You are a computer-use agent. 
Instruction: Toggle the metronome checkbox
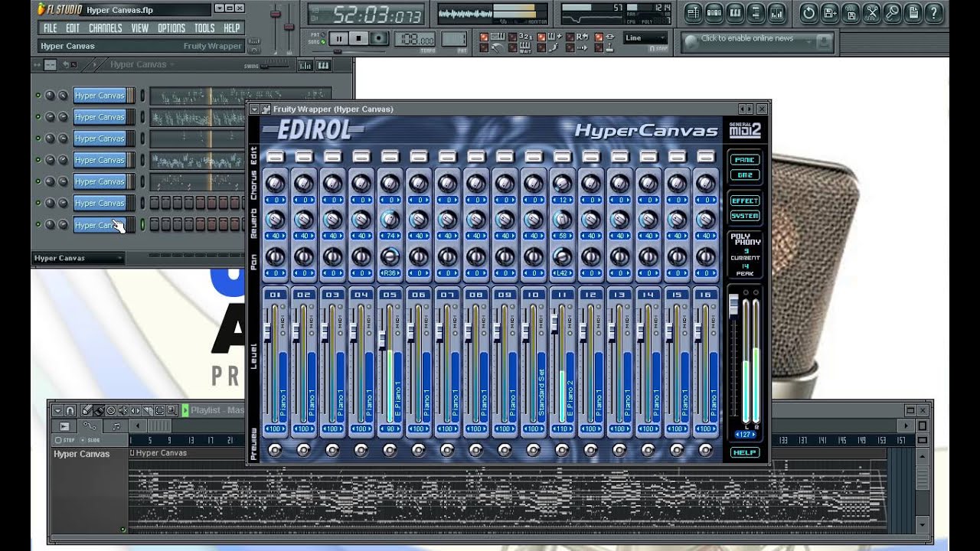coord(484,47)
